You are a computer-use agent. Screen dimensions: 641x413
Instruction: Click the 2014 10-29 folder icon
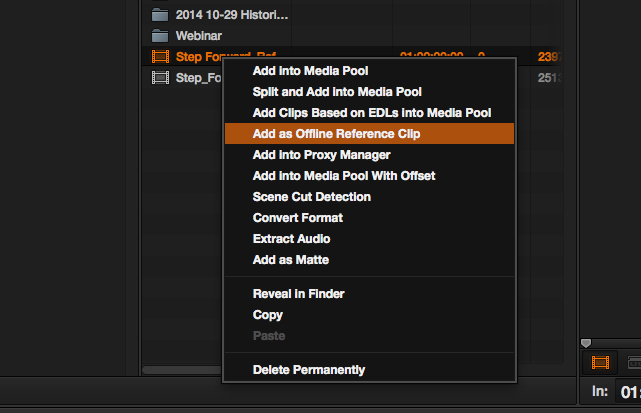159,15
